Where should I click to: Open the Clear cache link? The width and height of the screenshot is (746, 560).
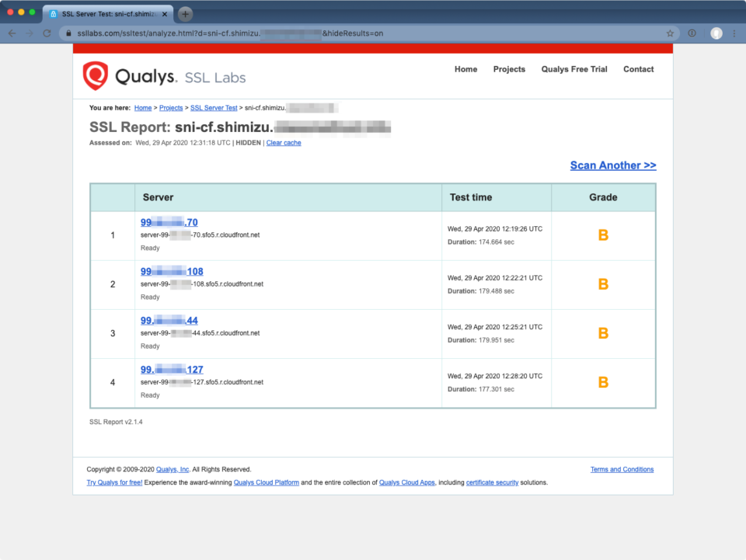click(283, 142)
